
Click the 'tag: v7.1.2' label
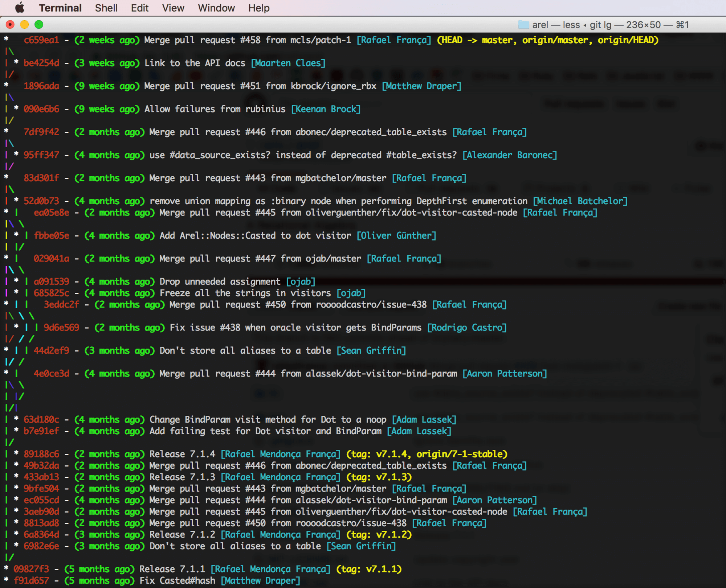click(379, 535)
